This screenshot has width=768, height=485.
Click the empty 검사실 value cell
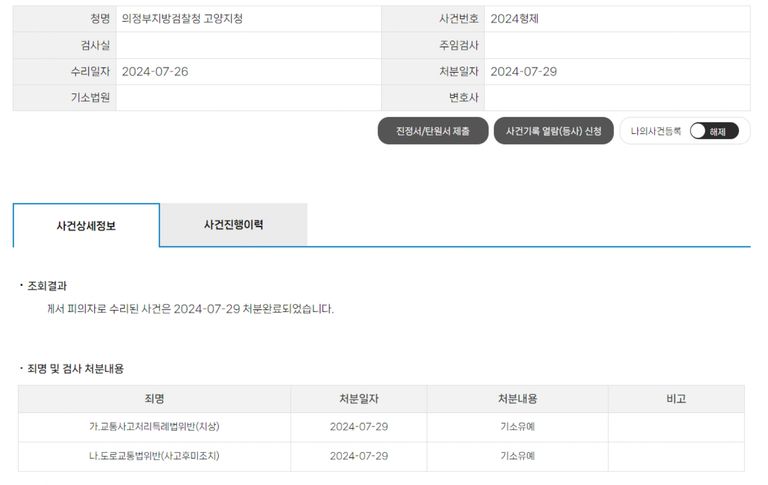coord(248,45)
